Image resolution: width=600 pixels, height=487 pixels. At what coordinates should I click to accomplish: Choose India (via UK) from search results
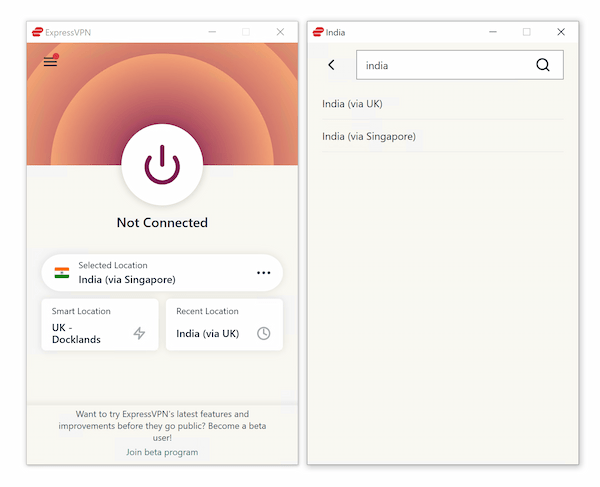443,104
